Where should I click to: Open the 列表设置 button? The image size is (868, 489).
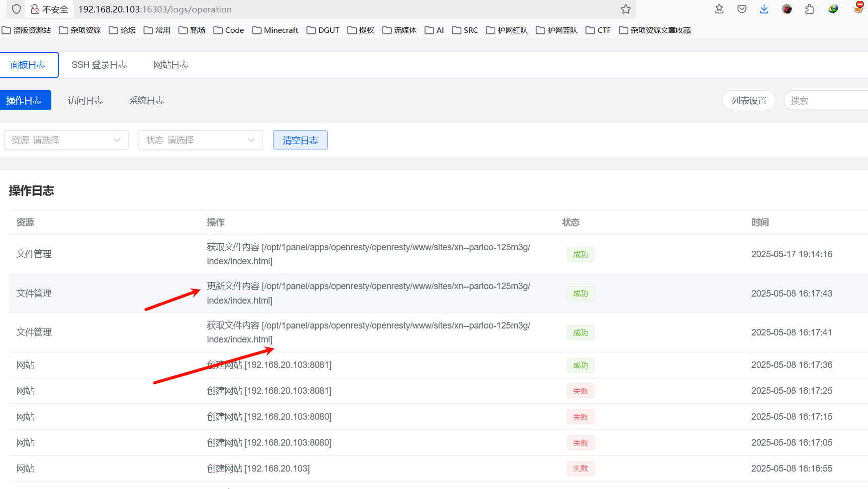[x=748, y=101]
